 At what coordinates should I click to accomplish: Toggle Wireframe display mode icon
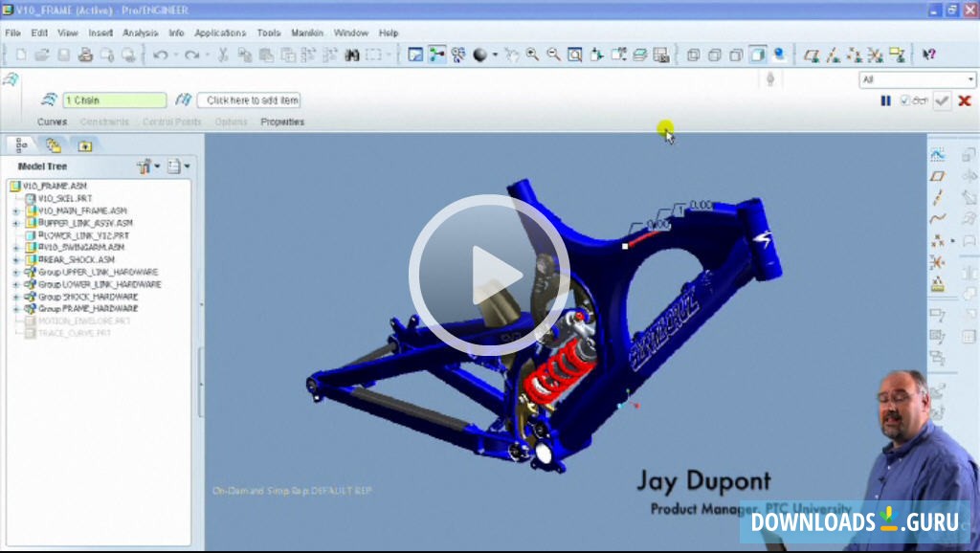click(693, 55)
